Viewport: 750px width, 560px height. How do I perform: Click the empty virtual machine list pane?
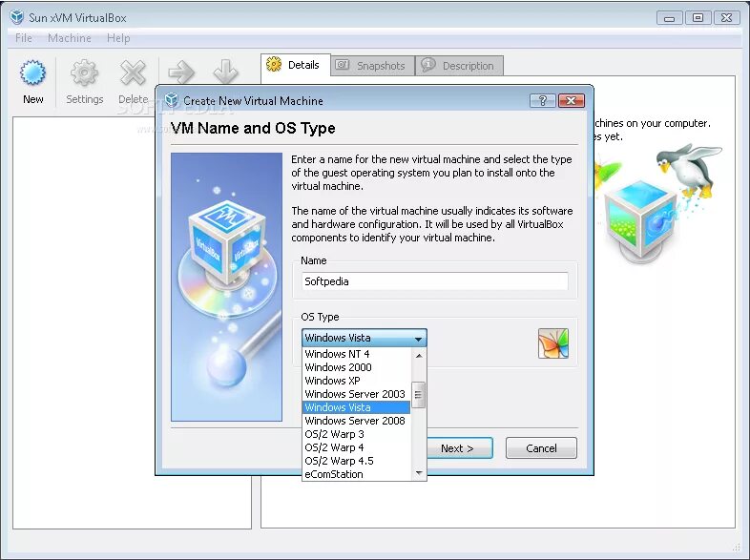tap(132, 322)
